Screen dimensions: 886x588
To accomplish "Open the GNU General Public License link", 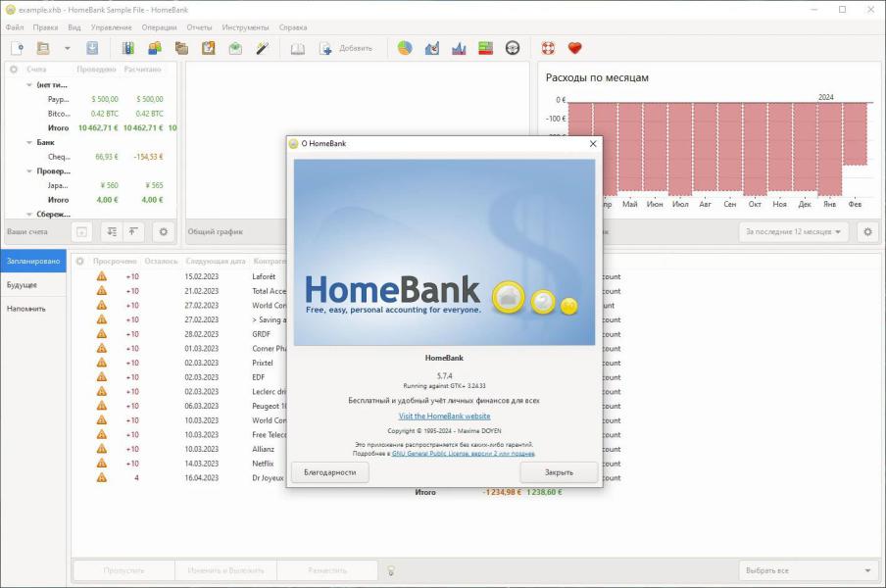I will 464,454.
